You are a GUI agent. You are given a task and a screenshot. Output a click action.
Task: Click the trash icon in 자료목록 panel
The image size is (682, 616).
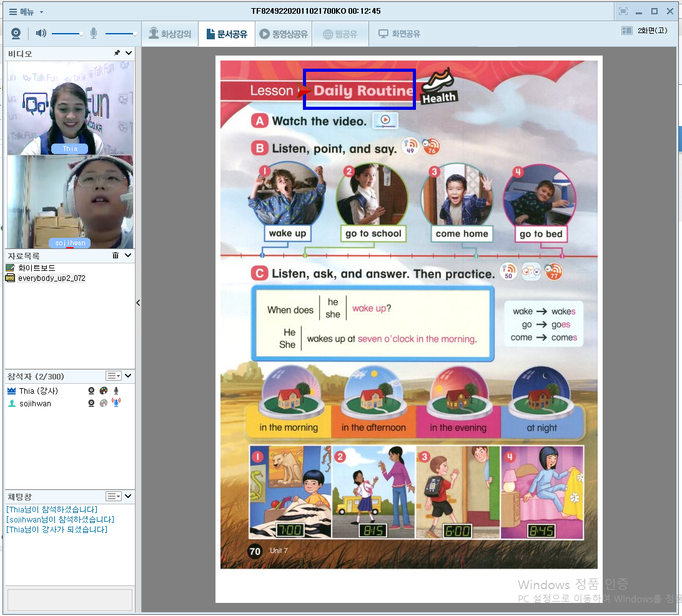coord(116,255)
